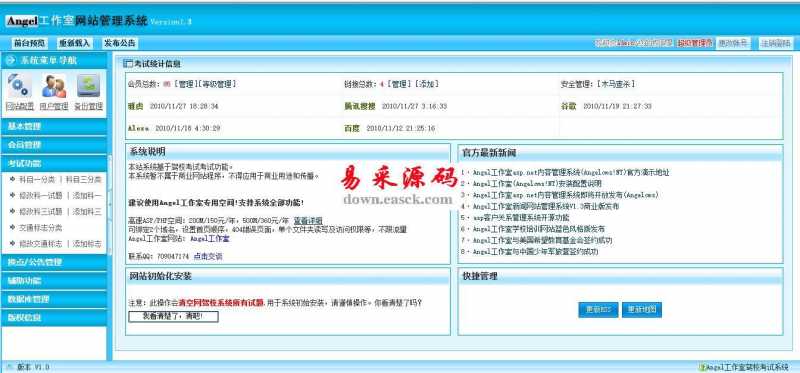
Task: Open [管理] link next to 链接总数
Action: (398, 84)
